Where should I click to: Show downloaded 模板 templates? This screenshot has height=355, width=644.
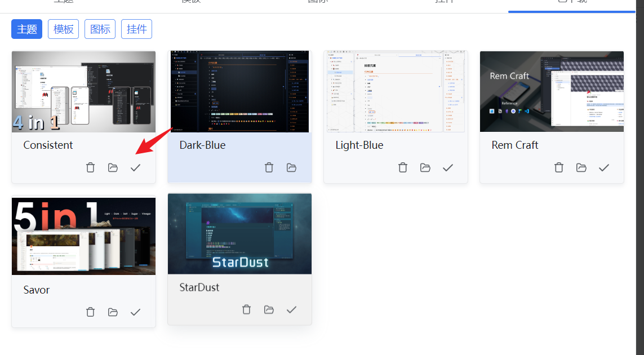63,29
